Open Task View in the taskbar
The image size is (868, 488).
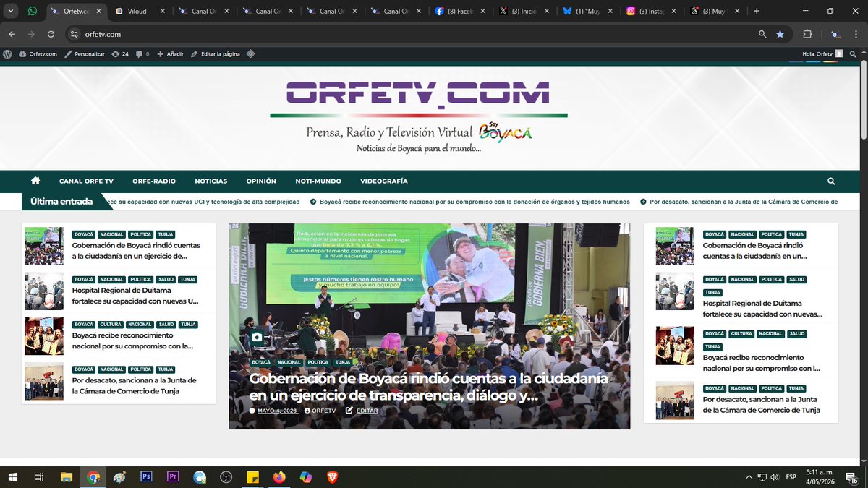click(39, 477)
